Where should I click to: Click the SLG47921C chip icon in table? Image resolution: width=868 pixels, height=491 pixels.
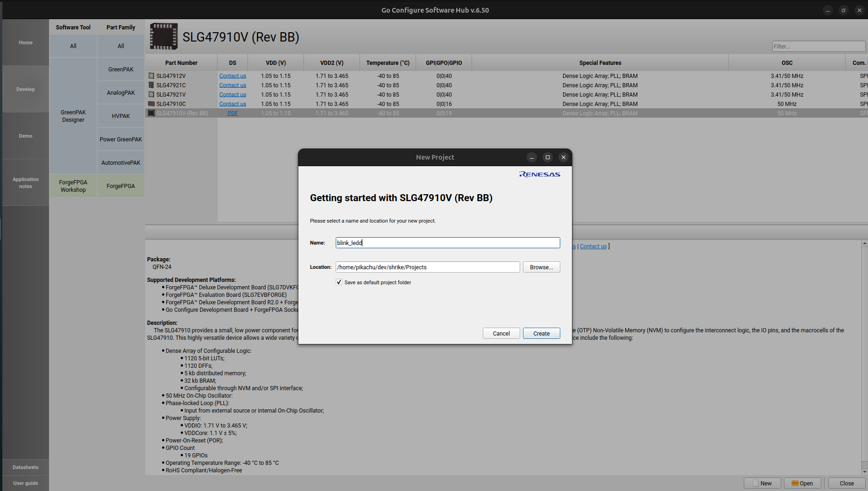151,85
